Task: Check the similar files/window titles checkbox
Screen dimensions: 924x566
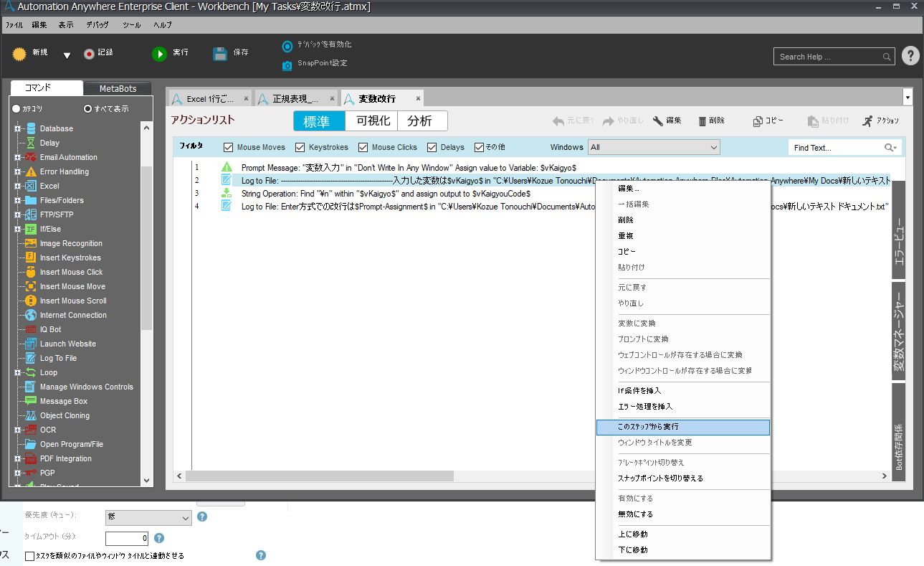Action: 29,555
